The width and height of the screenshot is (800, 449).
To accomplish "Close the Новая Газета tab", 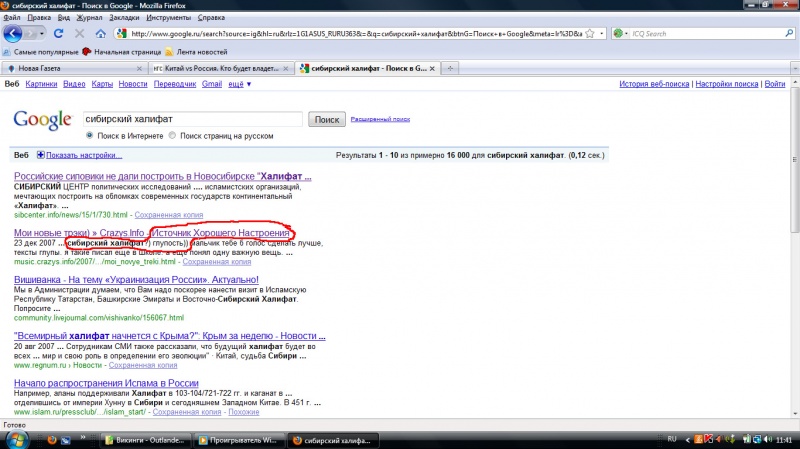I will (139, 68).
